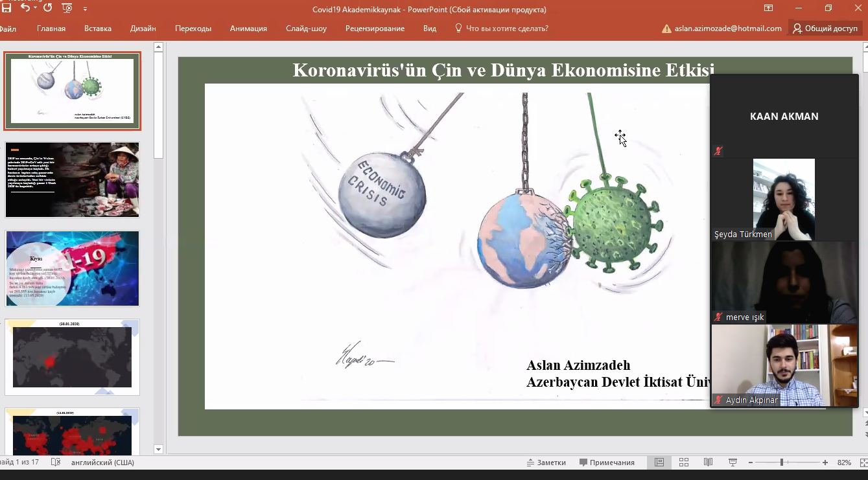Click the zoom slider handle
This screenshot has height=480, width=868.
pos(782,463)
